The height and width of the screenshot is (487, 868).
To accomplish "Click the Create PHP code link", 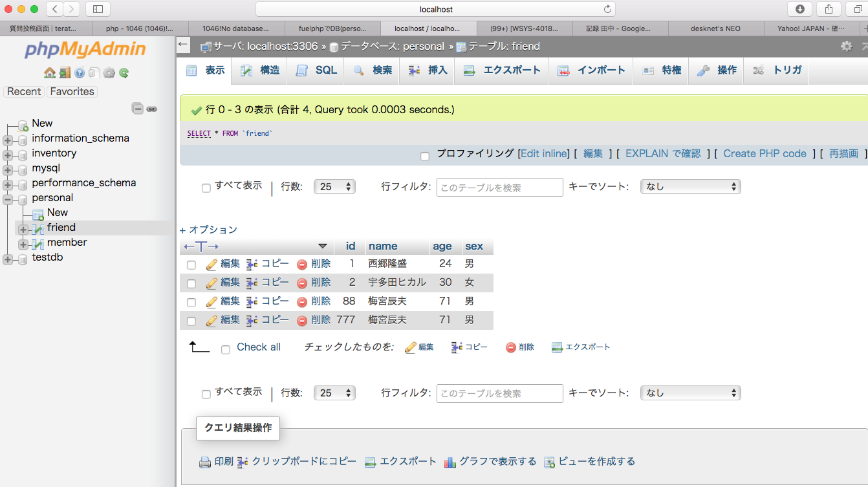I will pyautogui.click(x=765, y=154).
